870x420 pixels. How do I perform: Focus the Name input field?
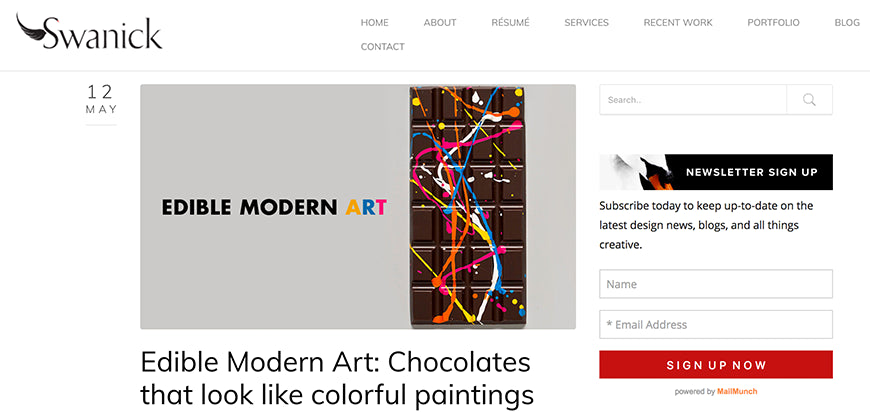(716, 284)
